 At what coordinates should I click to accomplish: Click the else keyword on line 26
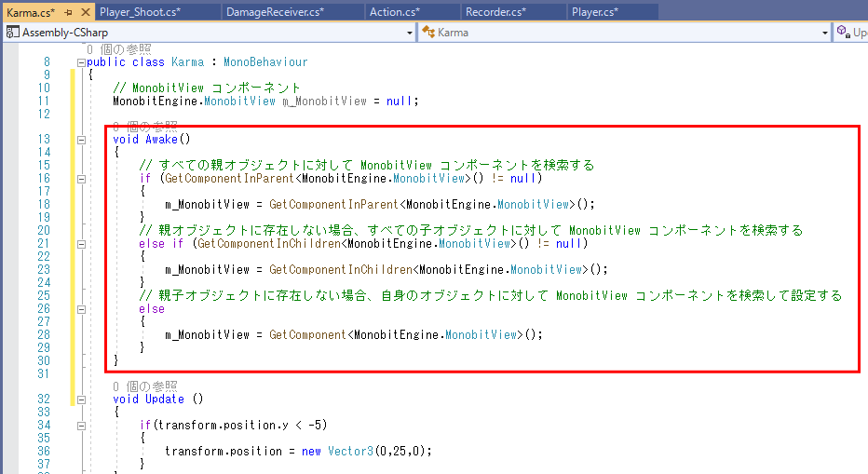click(152, 309)
